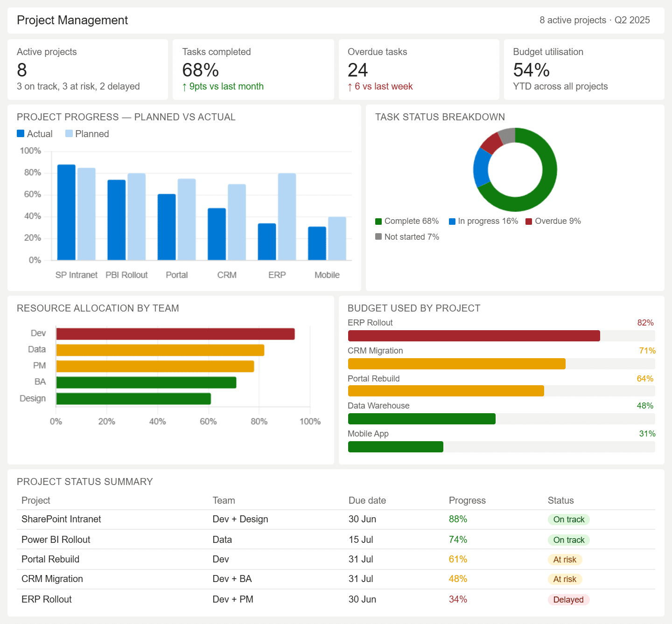Select the CRM planned bar
672x624 pixels.
pos(237,222)
